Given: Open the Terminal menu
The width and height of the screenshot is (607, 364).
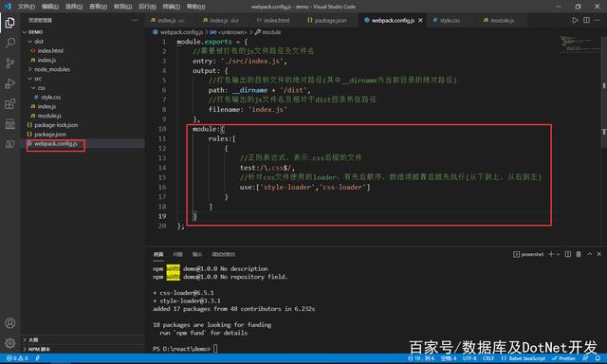Looking at the screenshot, I should coord(171,7).
